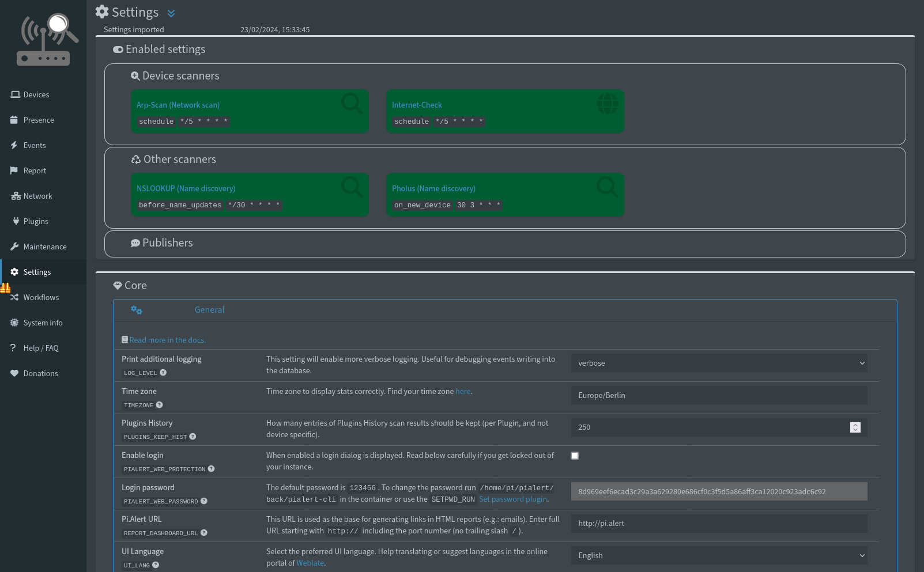Click the Pholus card search icon

click(x=608, y=187)
